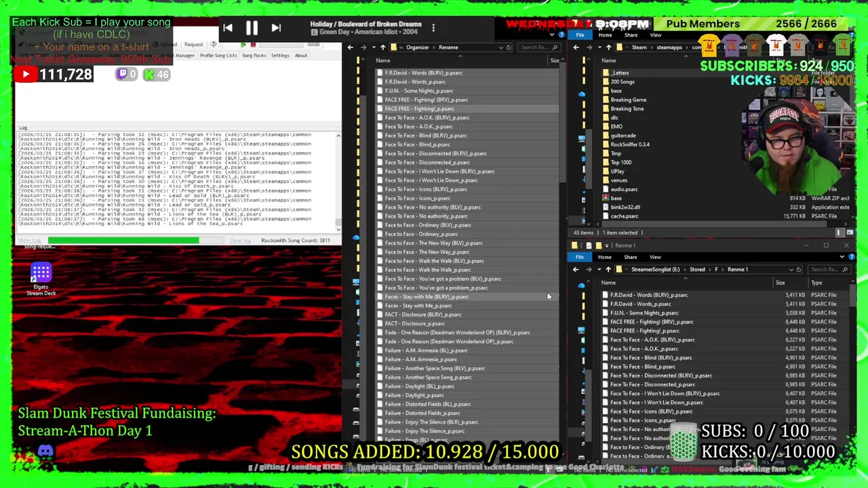Expand the ribbon in Renme 1 window
Screen dimensions: 868x488
pos(842,257)
